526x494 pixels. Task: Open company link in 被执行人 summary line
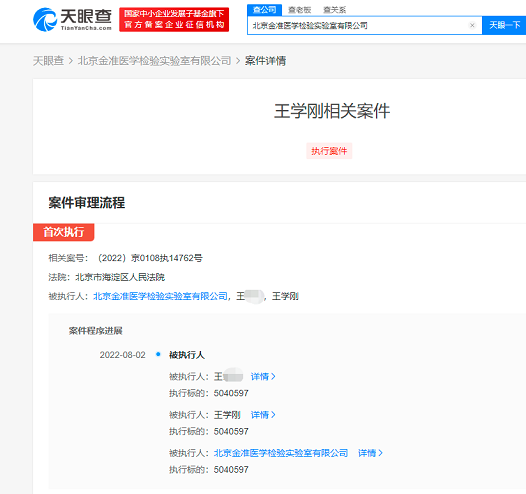160,296
